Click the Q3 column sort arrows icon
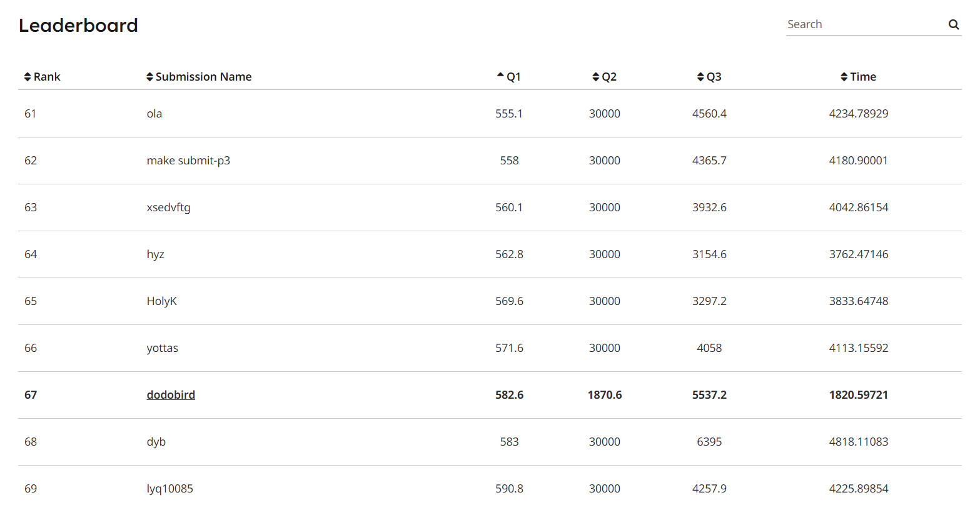The height and width of the screenshot is (505, 980). click(x=700, y=77)
